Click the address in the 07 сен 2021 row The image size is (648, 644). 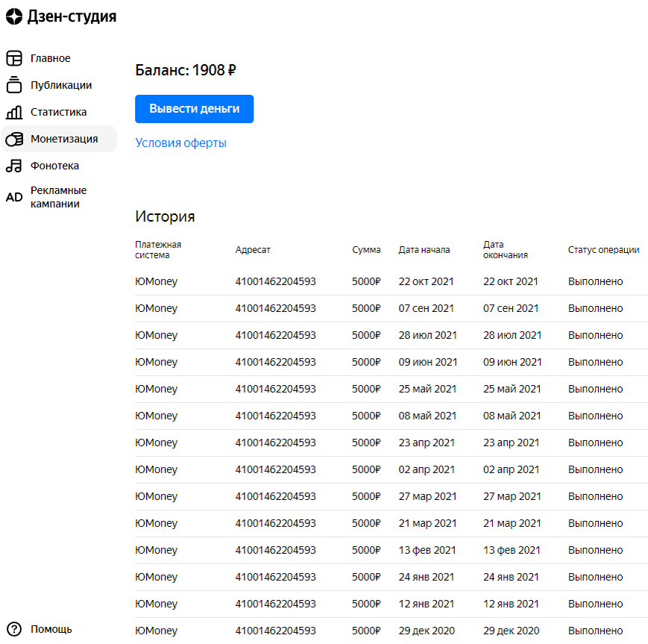276,308
